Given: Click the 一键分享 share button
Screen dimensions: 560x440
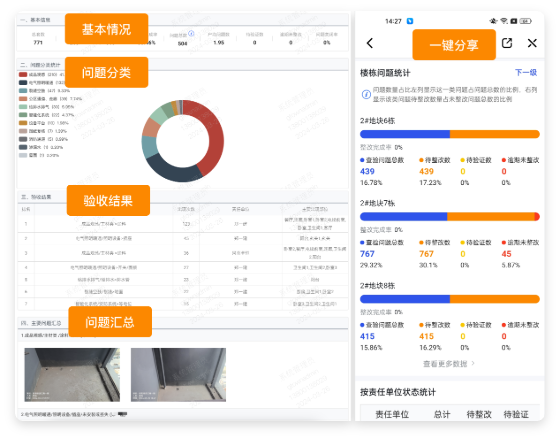Looking at the screenshot, I should coord(454,45).
